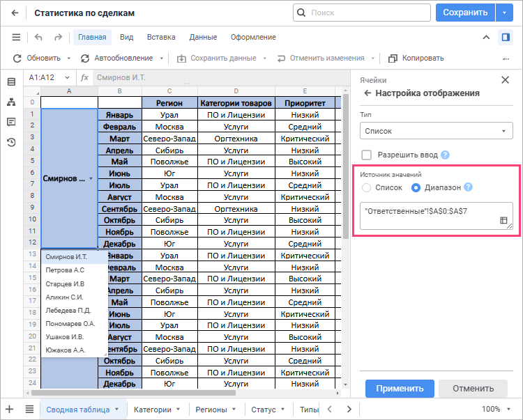523x420 pixels.
Task: Click the Обновить refresh icon
Action: (17, 59)
